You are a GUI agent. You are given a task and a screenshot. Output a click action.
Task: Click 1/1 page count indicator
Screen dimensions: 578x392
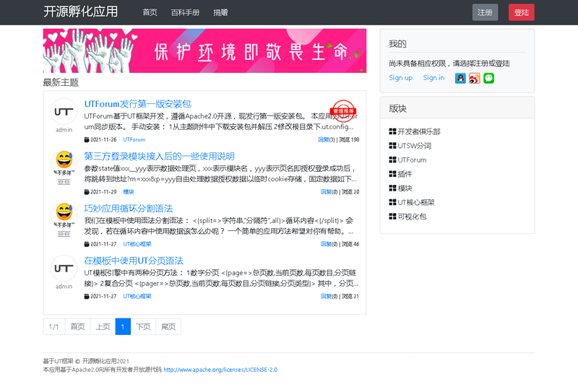pyautogui.click(x=54, y=326)
